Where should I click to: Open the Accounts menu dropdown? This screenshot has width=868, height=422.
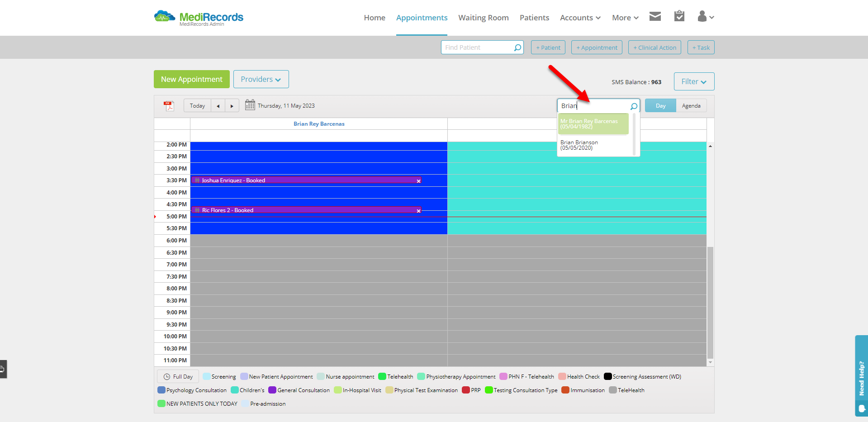pos(580,18)
